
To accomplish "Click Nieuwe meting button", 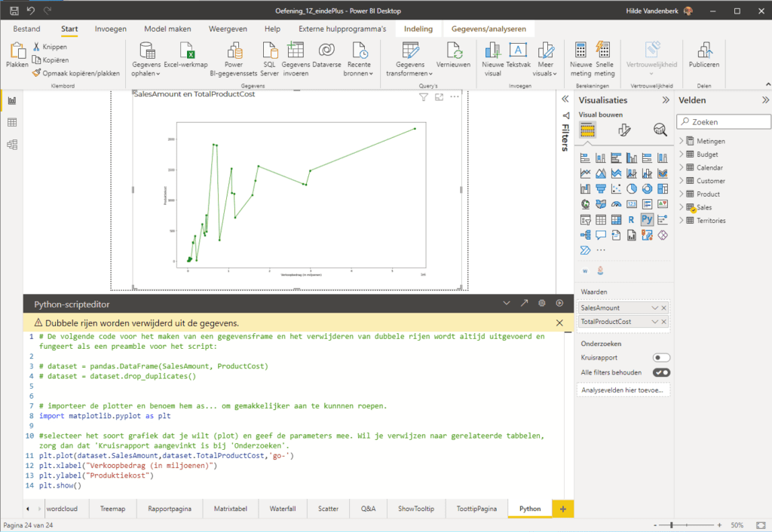I will [x=581, y=59].
